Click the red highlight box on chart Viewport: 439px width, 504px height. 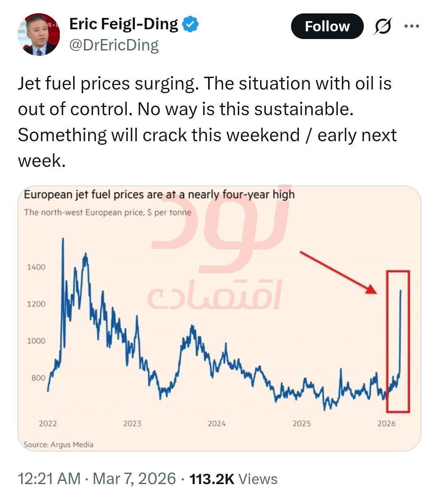398,341
